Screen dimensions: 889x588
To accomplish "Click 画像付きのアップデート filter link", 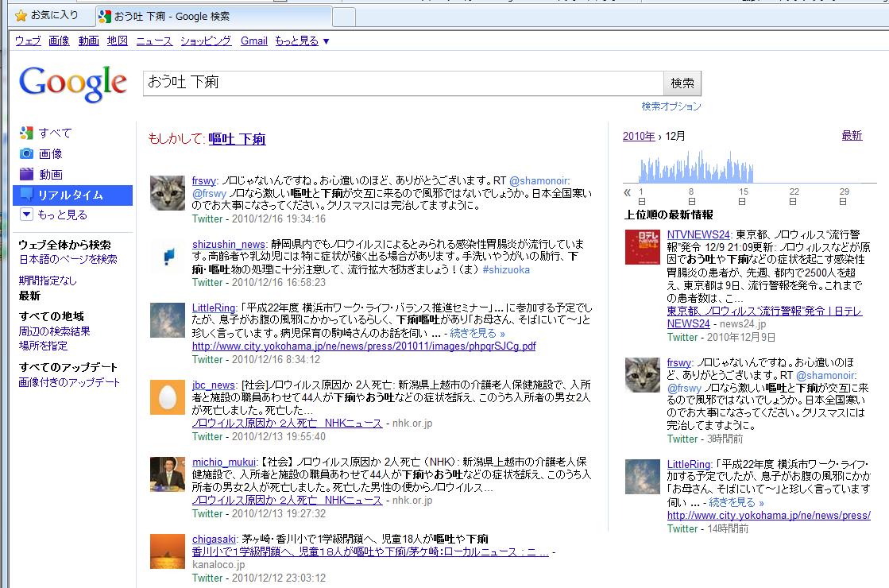I will [69, 382].
